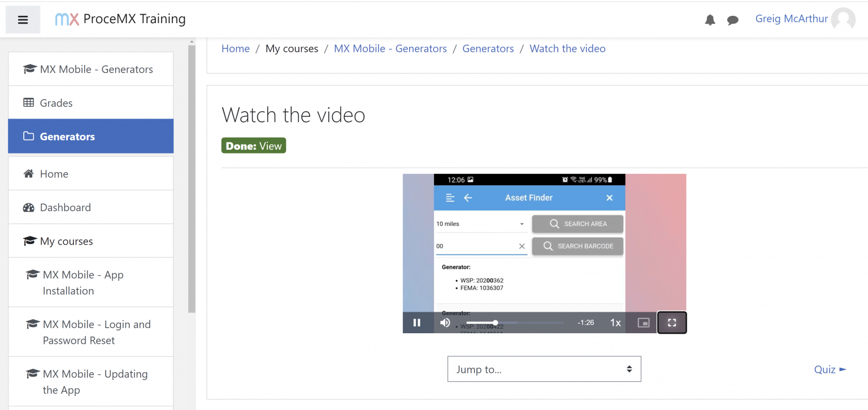
Task: Open MX Mobile - App Installation course
Action: pyautogui.click(x=83, y=282)
